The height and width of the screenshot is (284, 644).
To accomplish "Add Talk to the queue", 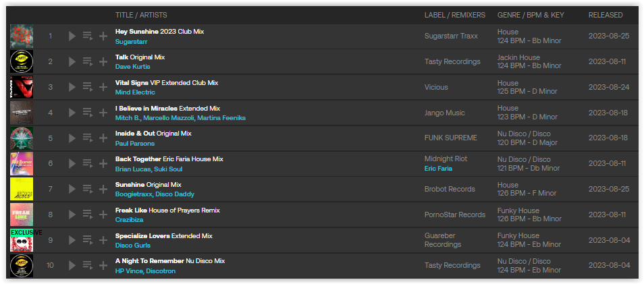I will (88, 61).
